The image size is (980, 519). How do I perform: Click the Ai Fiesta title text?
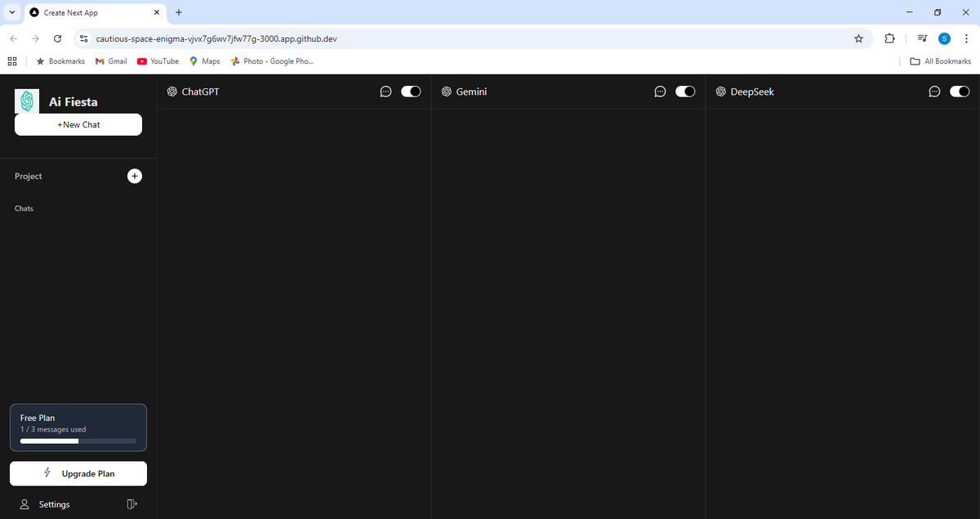pos(73,102)
